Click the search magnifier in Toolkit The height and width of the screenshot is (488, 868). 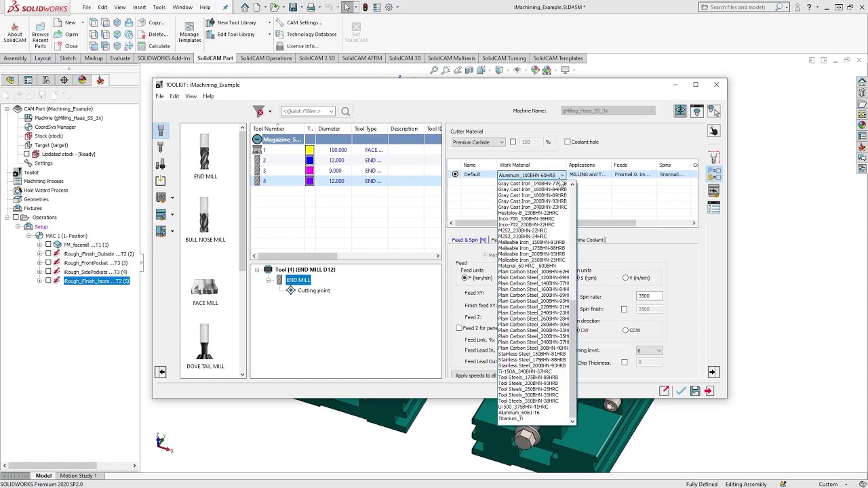click(x=346, y=111)
